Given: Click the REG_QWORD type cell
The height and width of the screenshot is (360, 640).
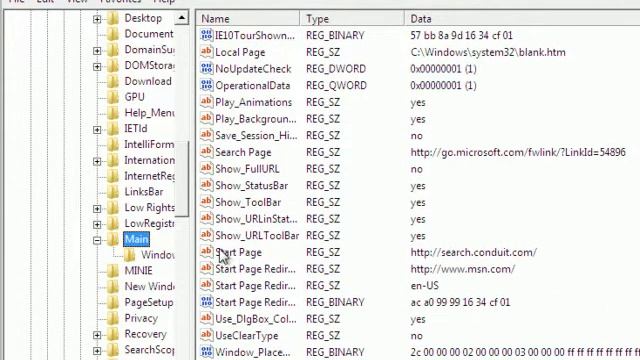Looking at the screenshot, I should [x=336, y=85].
